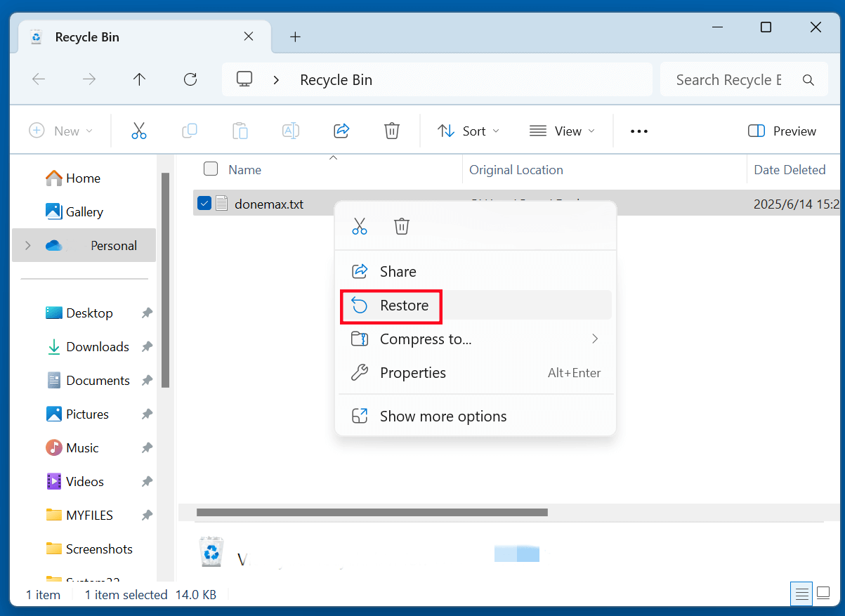
Task: Switch to thumbnail view in the status bar
Action: (823, 593)
